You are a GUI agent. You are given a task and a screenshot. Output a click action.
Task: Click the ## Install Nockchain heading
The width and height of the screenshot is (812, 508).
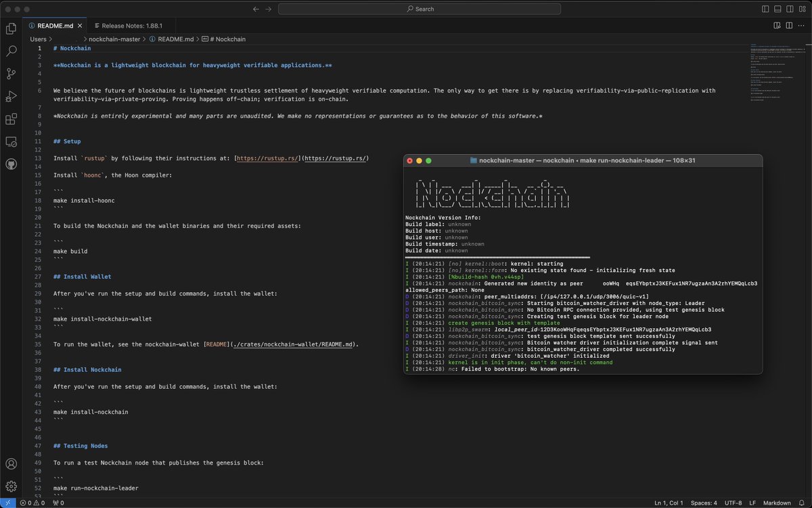point(87,370)
